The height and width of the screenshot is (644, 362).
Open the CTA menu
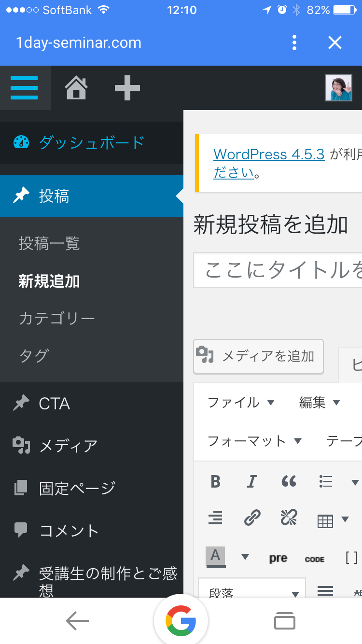pyautogui.click(x=92, y=404)
